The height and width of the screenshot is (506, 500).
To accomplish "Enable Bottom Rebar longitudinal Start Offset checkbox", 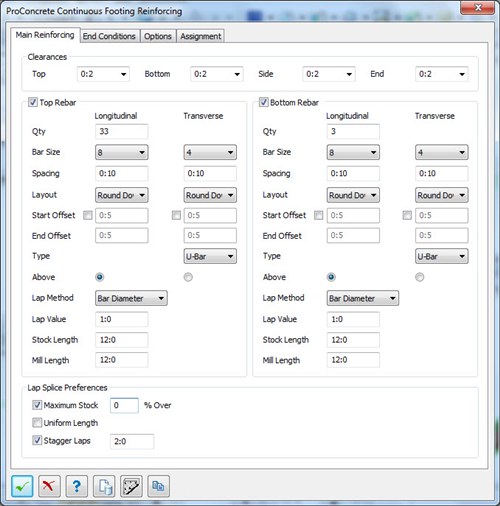I will 319,215.
